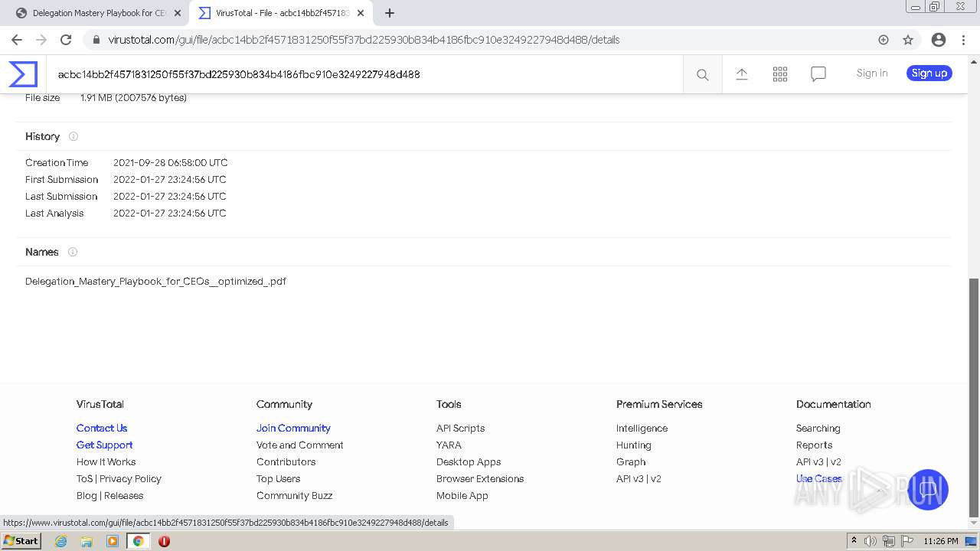Open Internet Explorer from taskbar
Image resolution: width=980 pixels, height=551 pixels.
[x=61, y=541]
